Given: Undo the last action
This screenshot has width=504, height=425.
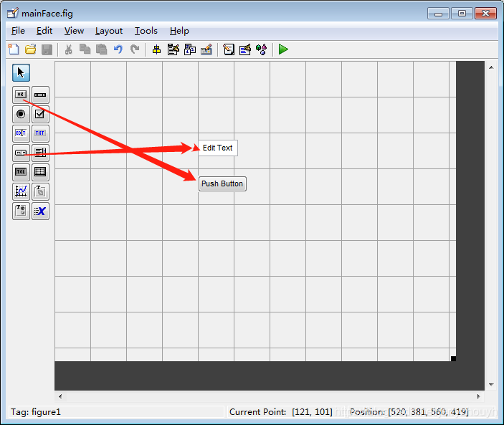Looking at the screenshot, I should [118, 49].
